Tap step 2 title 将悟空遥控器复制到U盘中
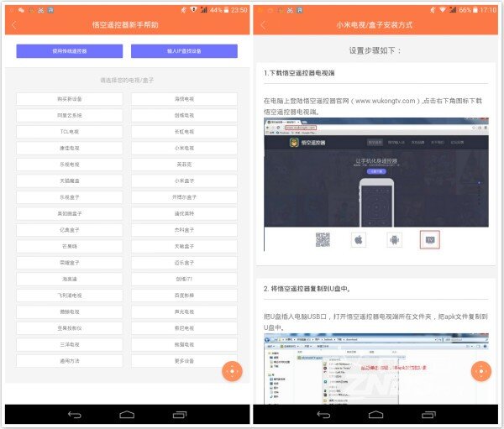 pyautogui.click(x=307, y=289)
